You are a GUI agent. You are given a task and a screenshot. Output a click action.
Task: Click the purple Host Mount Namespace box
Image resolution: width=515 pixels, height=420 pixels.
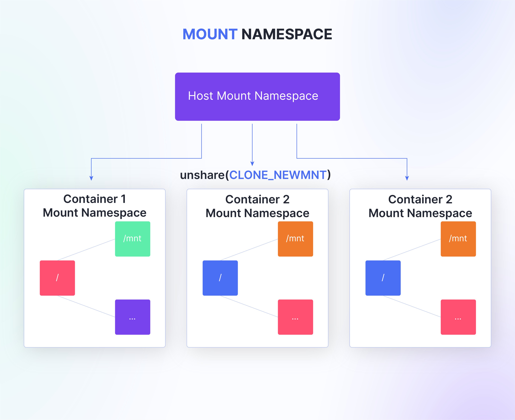(x=257, y=97)
